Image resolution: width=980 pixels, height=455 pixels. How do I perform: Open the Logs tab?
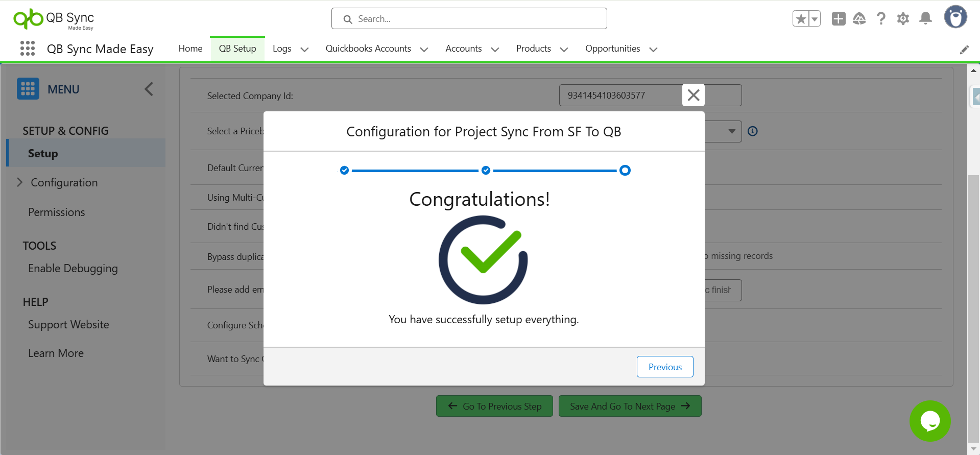tap(282, 49)
